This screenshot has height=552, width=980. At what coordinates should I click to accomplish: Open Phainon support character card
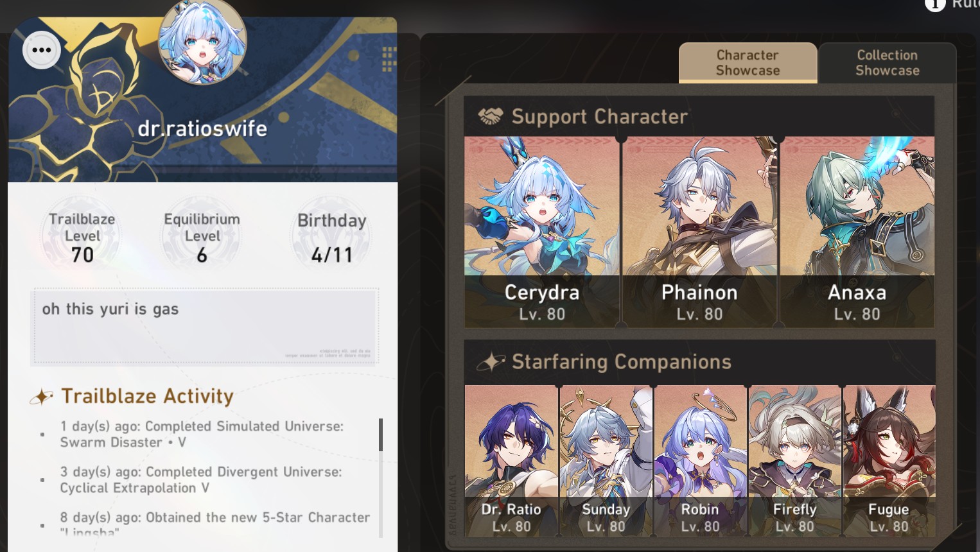pos(700,232)
